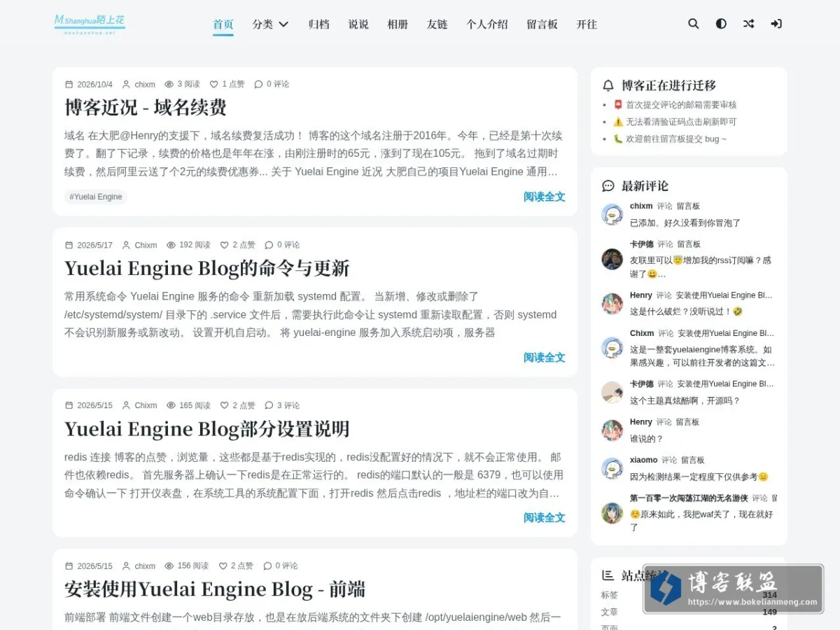
Task: Click 阅读全文 on 命令与更新 post
Action: [x=545, y=358]
